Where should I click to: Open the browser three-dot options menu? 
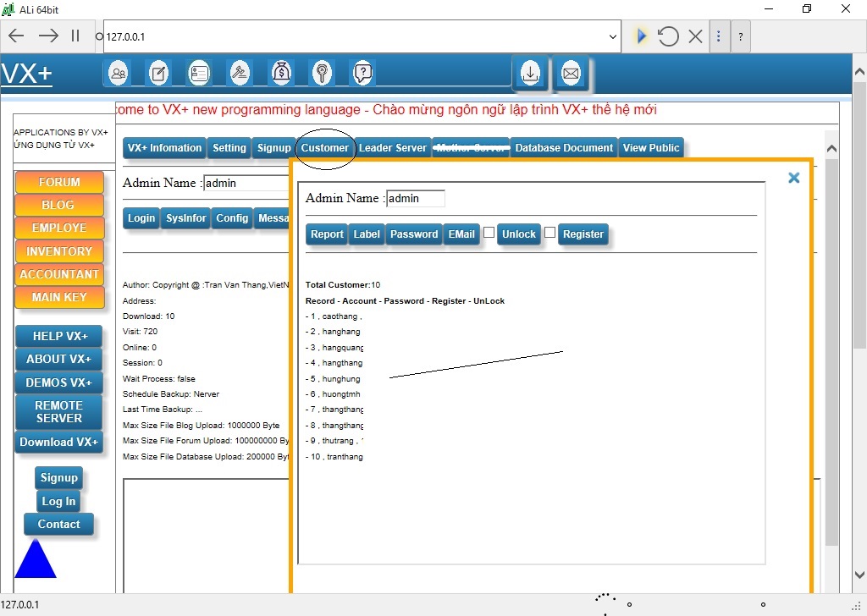coord(720,36)
